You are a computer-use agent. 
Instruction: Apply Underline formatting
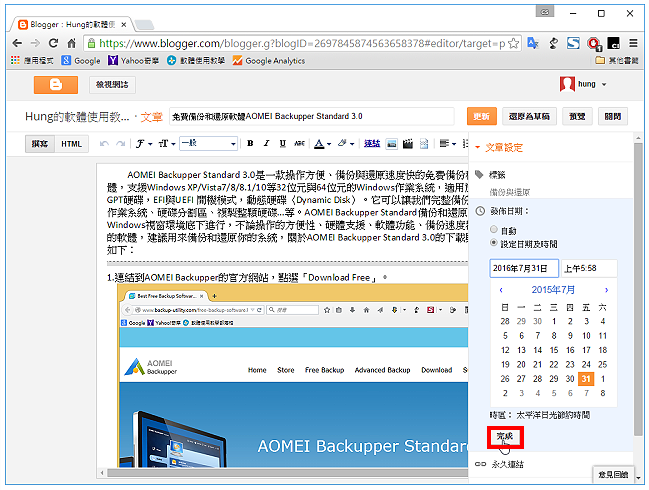pos(283,144)
